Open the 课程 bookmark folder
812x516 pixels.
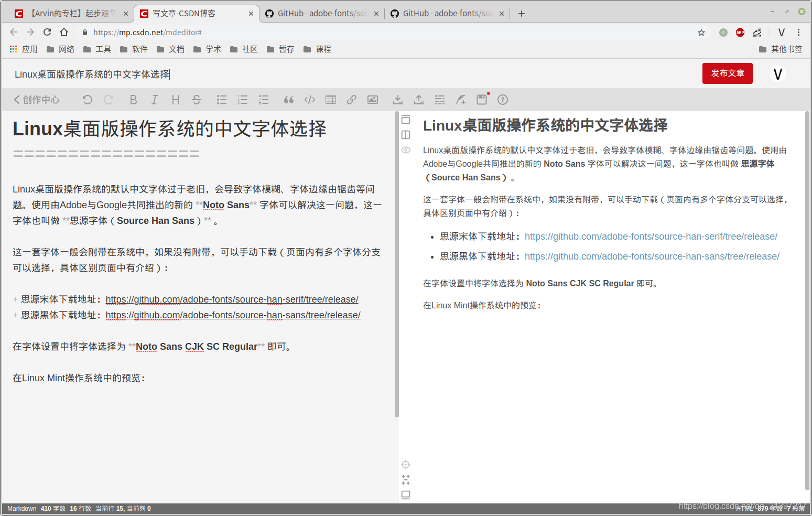tap(317, 49)
